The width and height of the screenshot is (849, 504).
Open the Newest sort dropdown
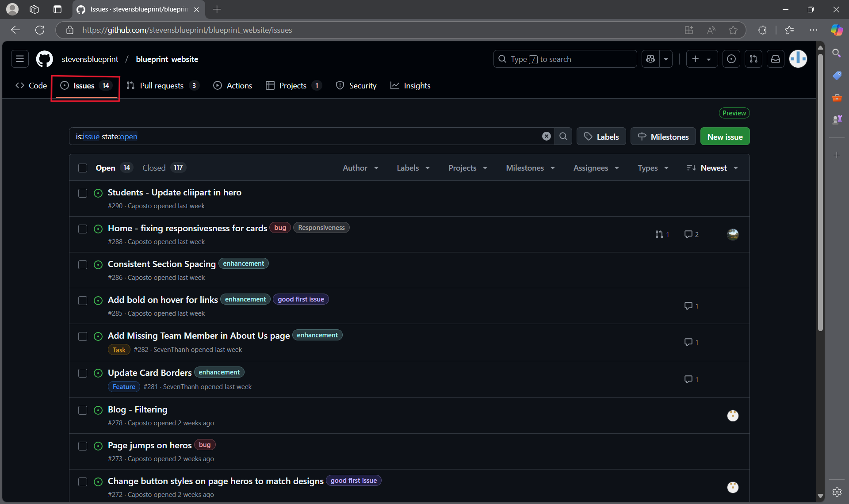[712, 168]
